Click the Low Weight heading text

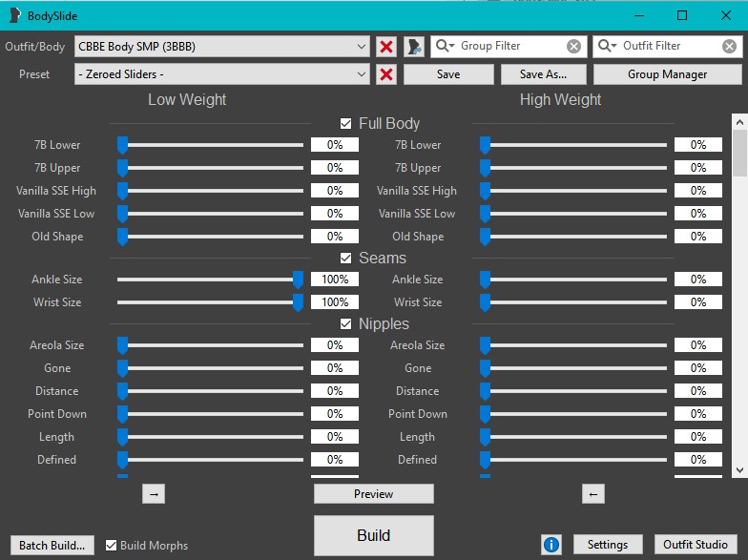[187, 99]
